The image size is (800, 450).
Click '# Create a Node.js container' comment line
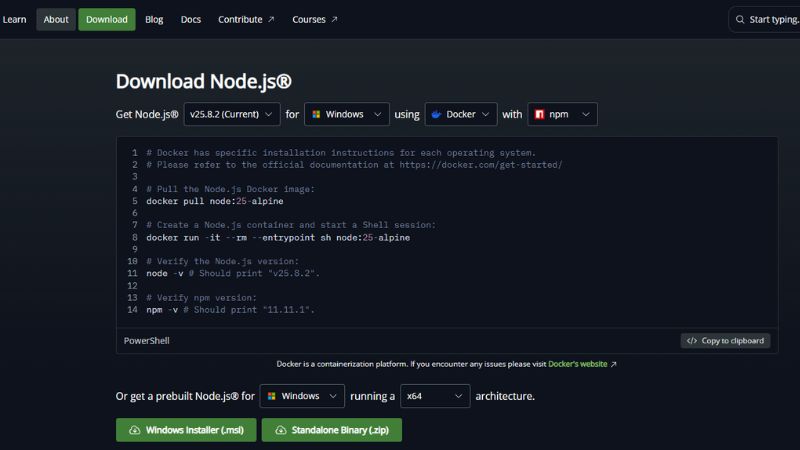tap(291, 225)
